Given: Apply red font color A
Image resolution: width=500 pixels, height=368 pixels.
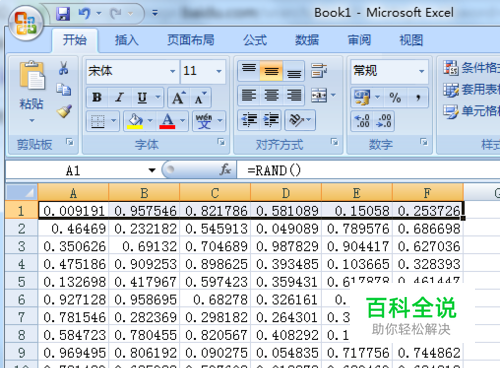Looking at the screenshot, I should 167,121.
